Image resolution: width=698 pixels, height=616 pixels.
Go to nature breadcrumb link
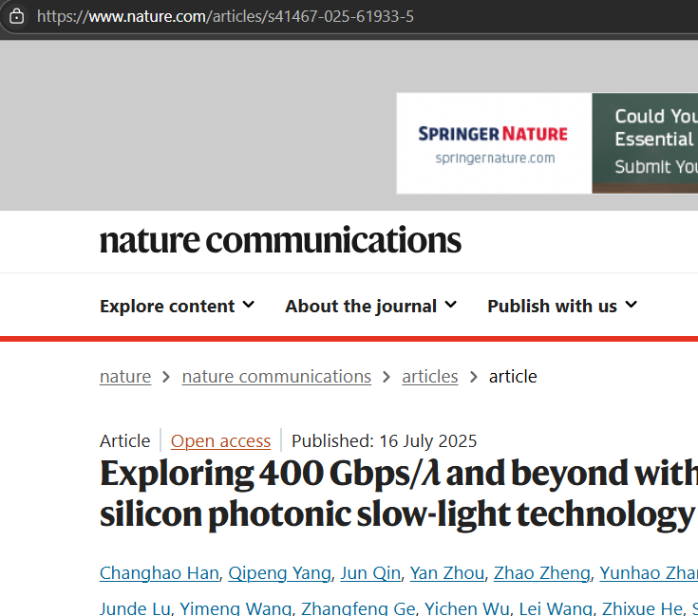(125, 377)
